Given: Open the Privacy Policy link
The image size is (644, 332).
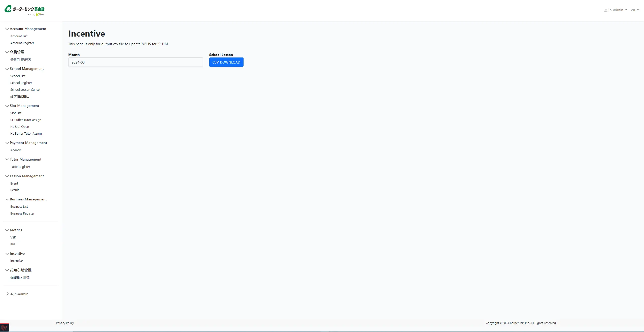Looking at the screenshot, I should point(65,323).
